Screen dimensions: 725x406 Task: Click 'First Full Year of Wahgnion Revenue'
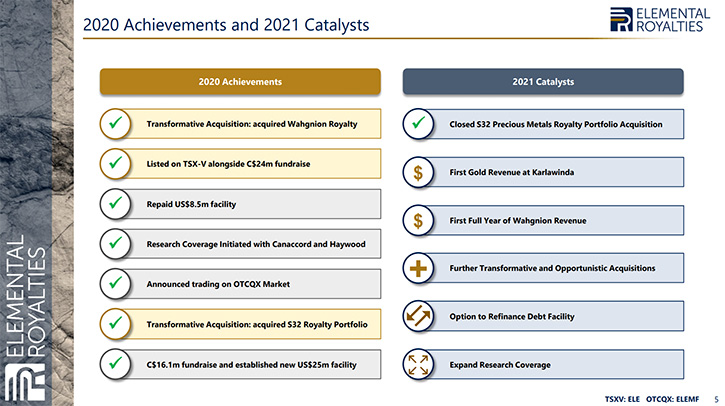pyautogui.click(x=518, y=221)
